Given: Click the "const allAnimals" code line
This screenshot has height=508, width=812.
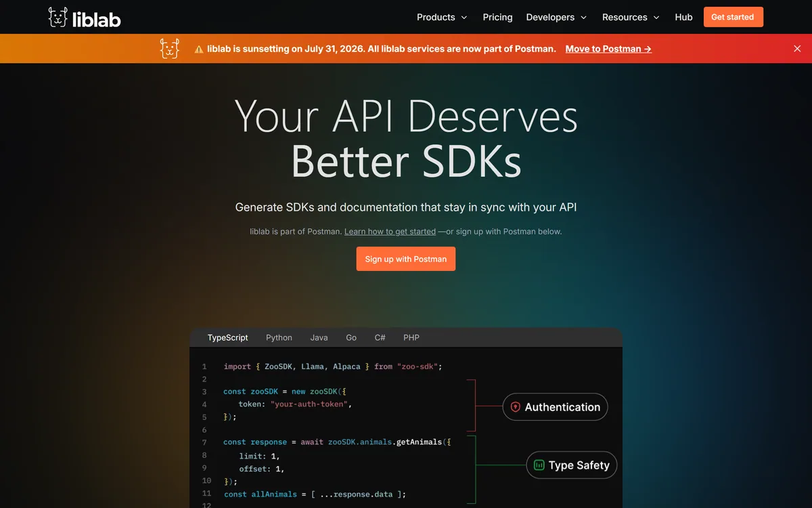Looking at the screenshot, I should 315,494.
